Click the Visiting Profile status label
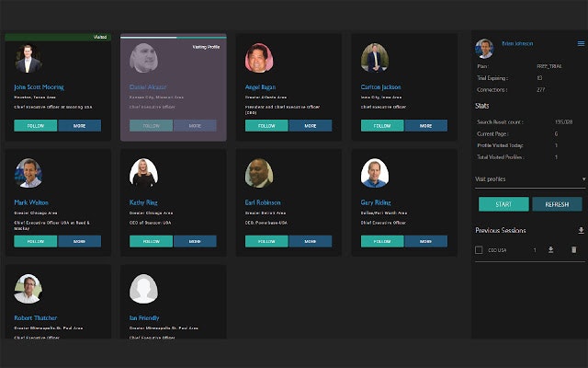Viewport: 588px width, 368px height. point(206,47)
